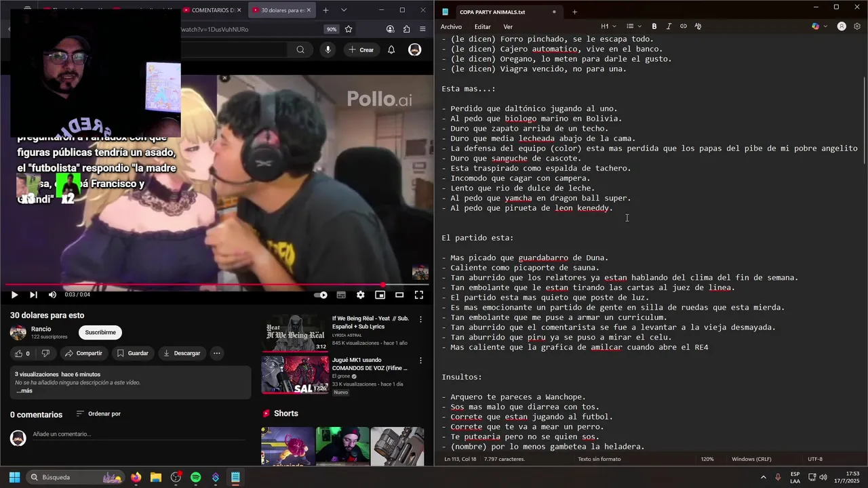Open If We Being Rëal video thumbnail
Viewport: 868px width, 488px height.
tap(295, 333)
